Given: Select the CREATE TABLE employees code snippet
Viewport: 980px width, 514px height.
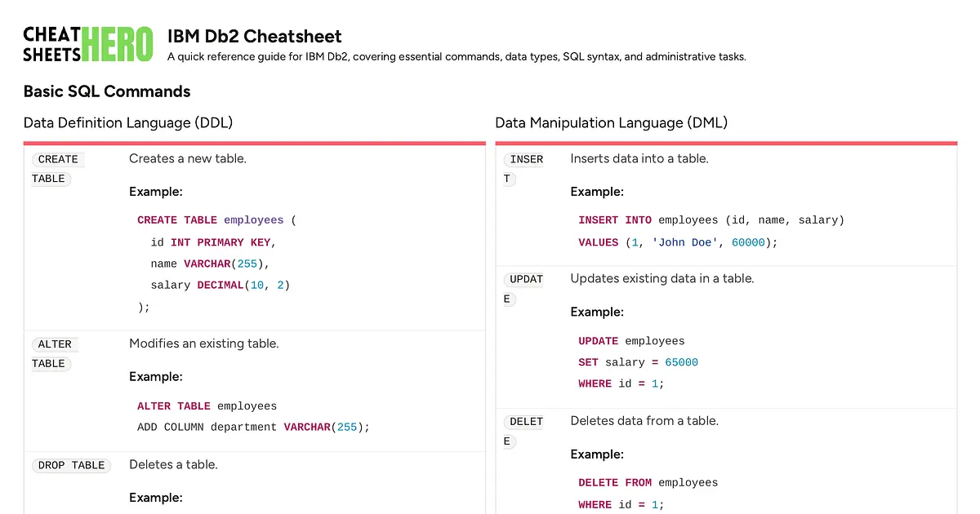Looking at the screenshot, I should click(212, 219).
